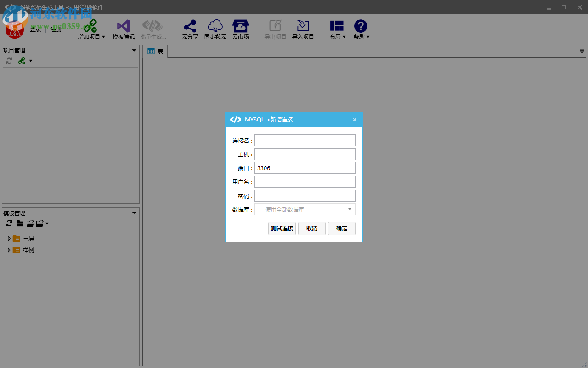The height and width of the screenshot is (368, 588).
Task: Open the 项目管理 panel dropdown arrow
Action: (134, 50)
